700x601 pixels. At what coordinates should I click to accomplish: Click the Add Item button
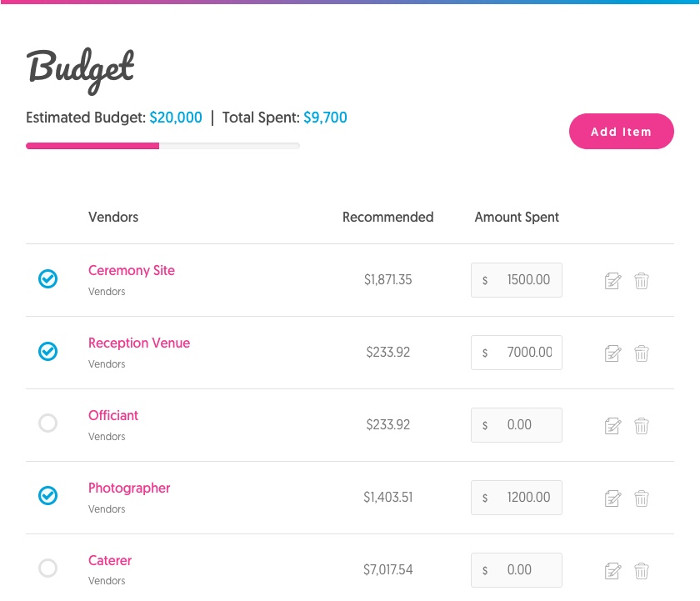621,132
